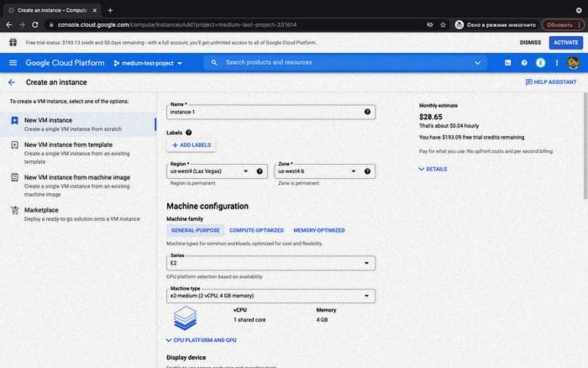Select New VM instance option
588x368 pixels.
click(78, 124)
